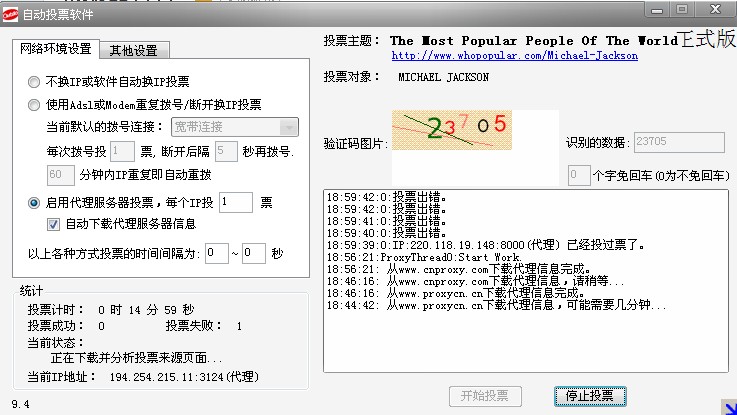737x415 pixels.
Task: Click the version number 9.4
Action: tap(20, 404)
